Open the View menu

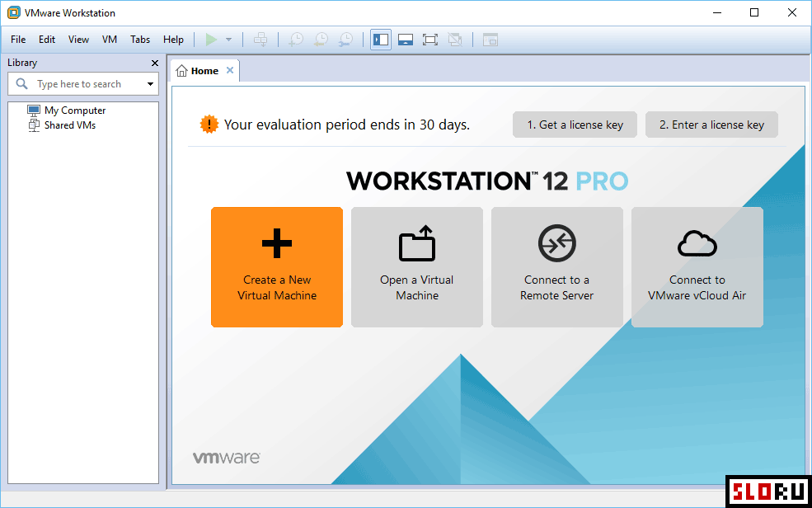coord(78,40)
